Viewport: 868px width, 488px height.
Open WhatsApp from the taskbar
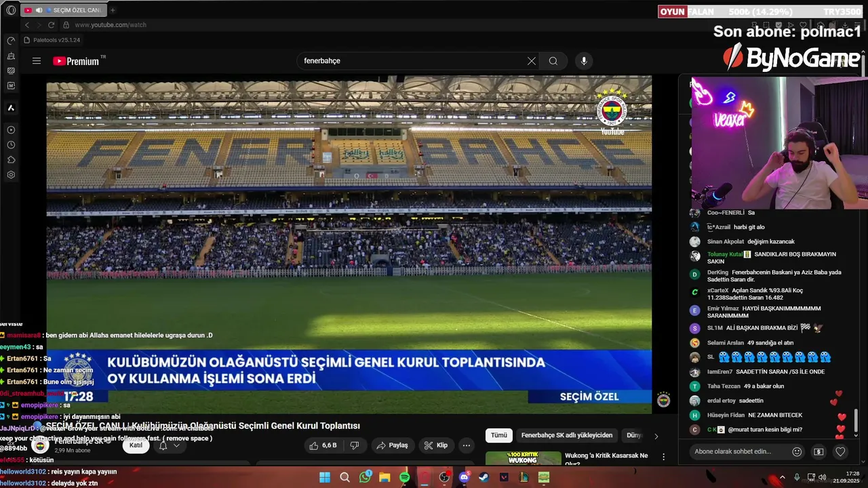[x=365, y=477]
